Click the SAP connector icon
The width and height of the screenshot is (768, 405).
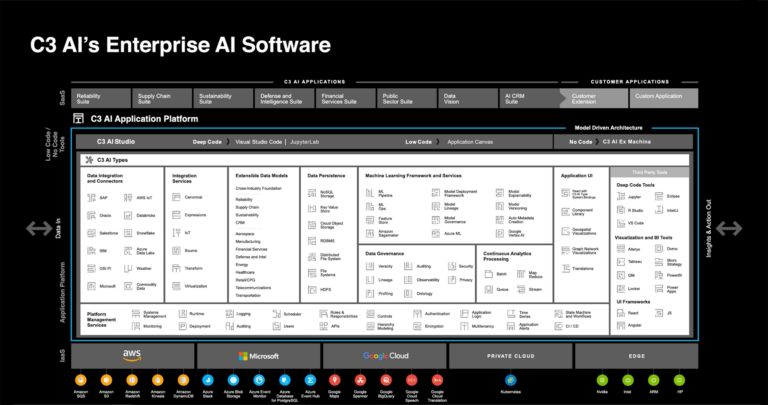coord(93,198)
